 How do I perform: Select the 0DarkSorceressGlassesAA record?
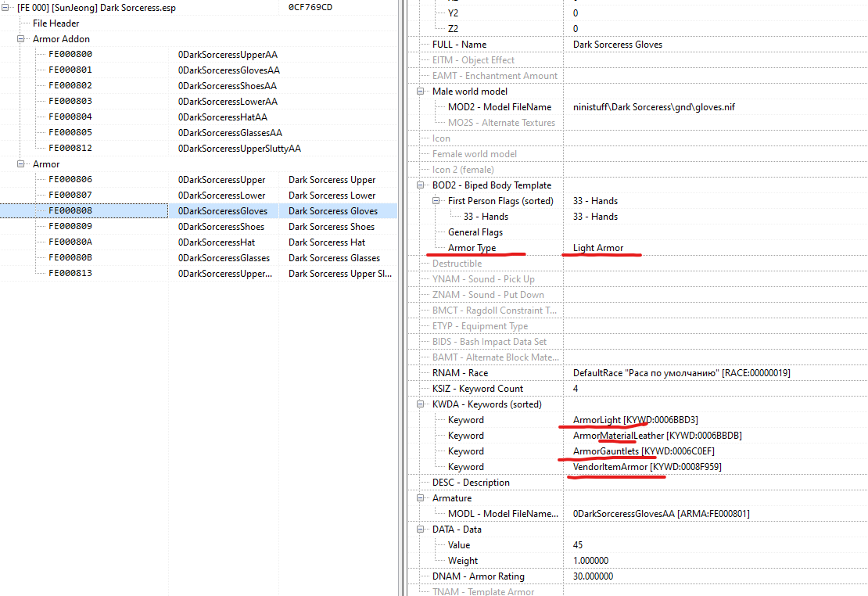point(198,133)
